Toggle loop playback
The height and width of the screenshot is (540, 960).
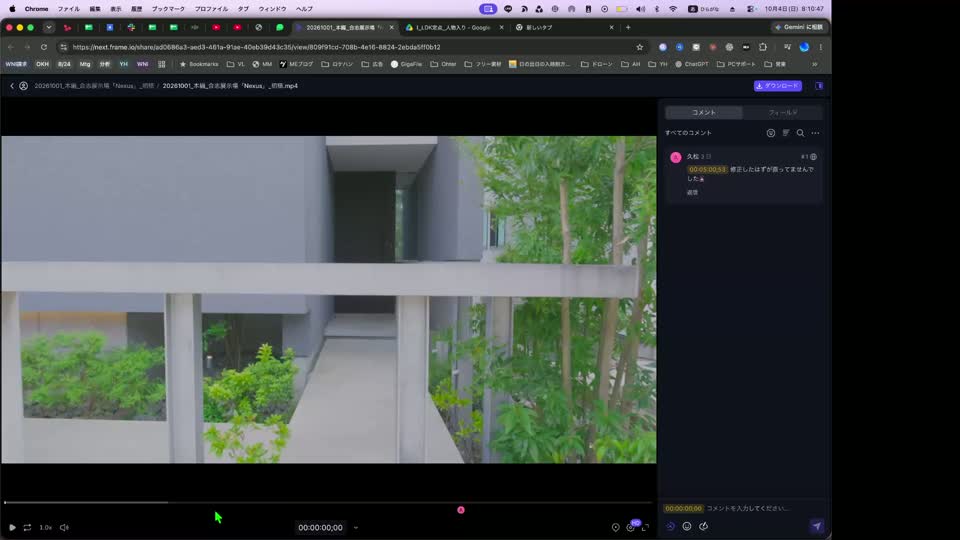[27, 527]
